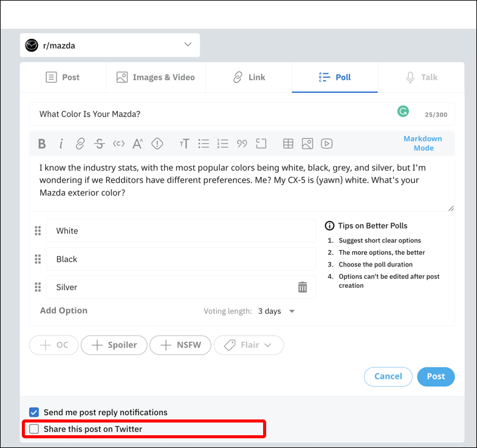
Task: Open the Flair dropdown
Action: tap(249, 345)
